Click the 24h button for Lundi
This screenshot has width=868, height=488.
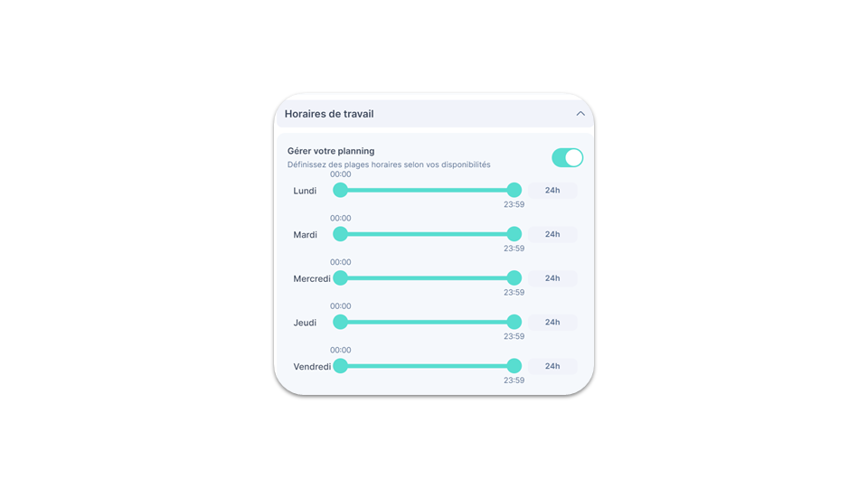point(552,191)
